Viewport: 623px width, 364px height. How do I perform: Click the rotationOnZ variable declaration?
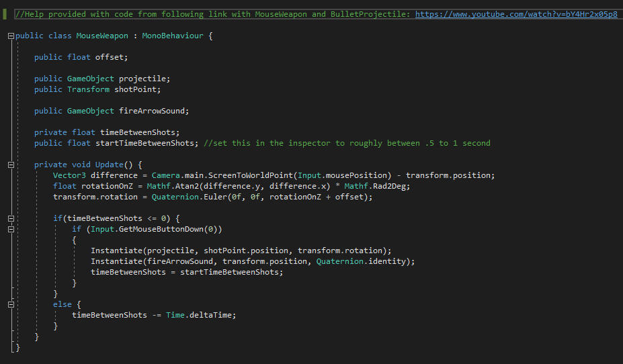[x=107, y=186]
